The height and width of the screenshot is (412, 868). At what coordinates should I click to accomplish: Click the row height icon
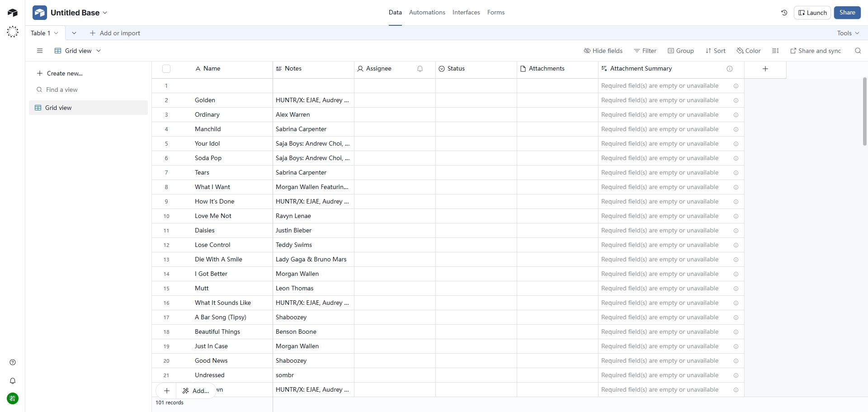click(x=775, y=51)
